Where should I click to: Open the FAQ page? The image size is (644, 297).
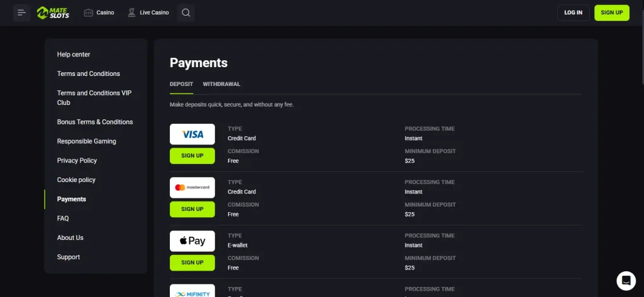[63, 219]
